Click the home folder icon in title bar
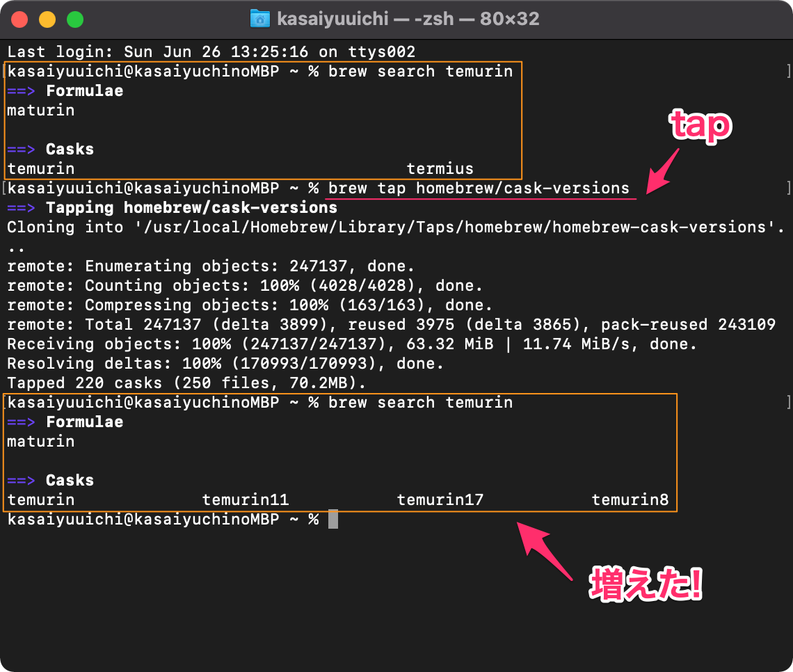The height and width of the screenshot is (672, 793). point(259,19)
